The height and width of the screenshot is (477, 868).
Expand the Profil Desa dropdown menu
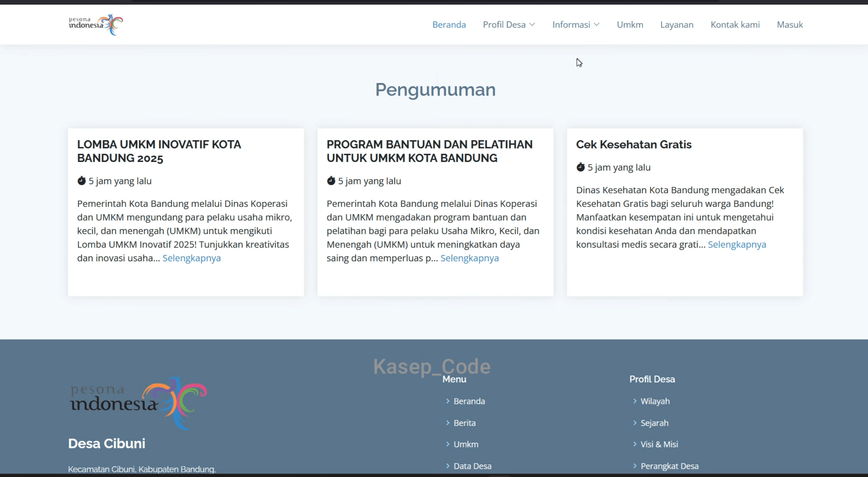pos(509,24)
